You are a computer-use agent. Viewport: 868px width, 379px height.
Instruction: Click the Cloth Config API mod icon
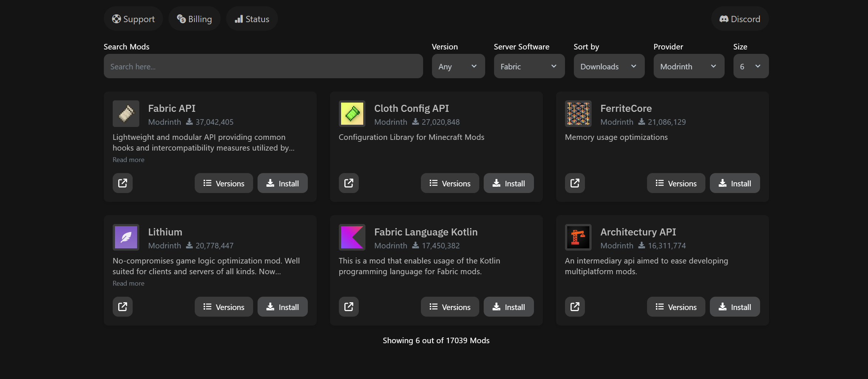point(352,114)
